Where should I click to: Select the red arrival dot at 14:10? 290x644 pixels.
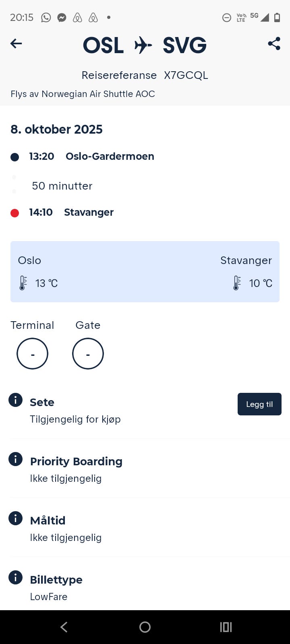tap(14, 213)
